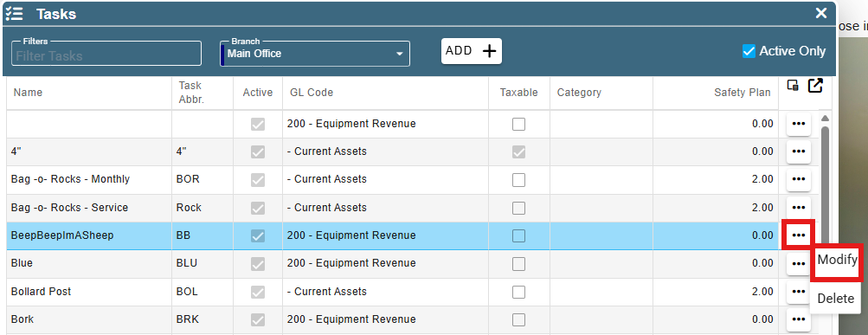
Task: Sort by the Name column header
Action: pos(89,93)
